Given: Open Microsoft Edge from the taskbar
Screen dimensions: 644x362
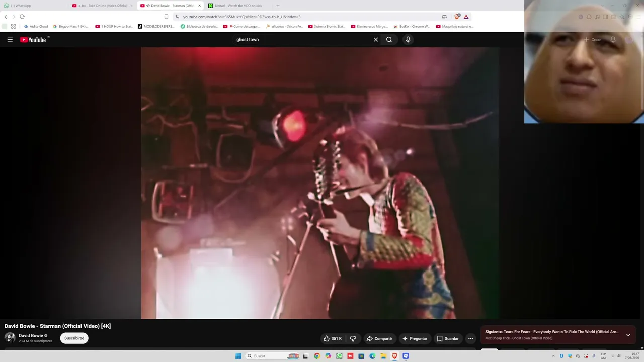Looking at the screenshot, I should coord(372,356).
